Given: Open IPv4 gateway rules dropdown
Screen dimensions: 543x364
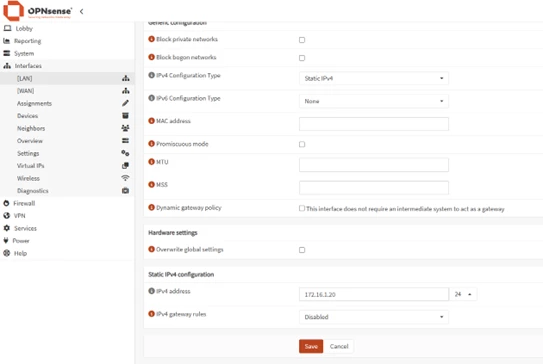Looking at the screenshot, I should point(374,317).
